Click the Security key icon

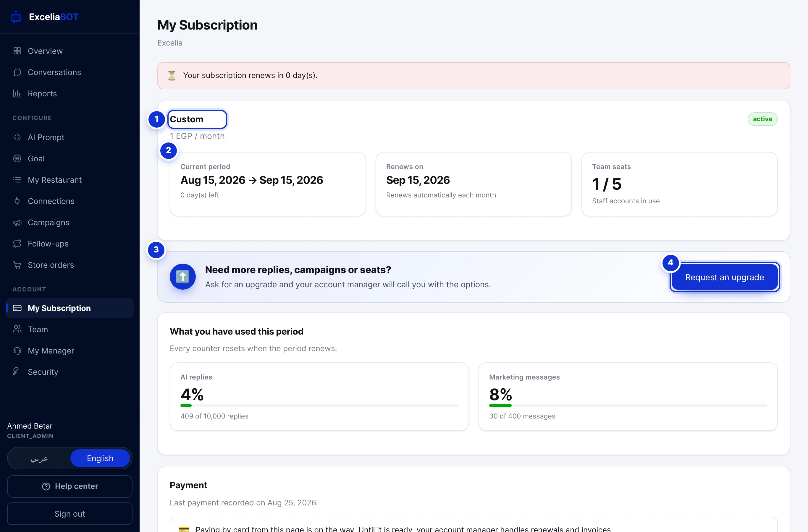click(x=16, y=371)
